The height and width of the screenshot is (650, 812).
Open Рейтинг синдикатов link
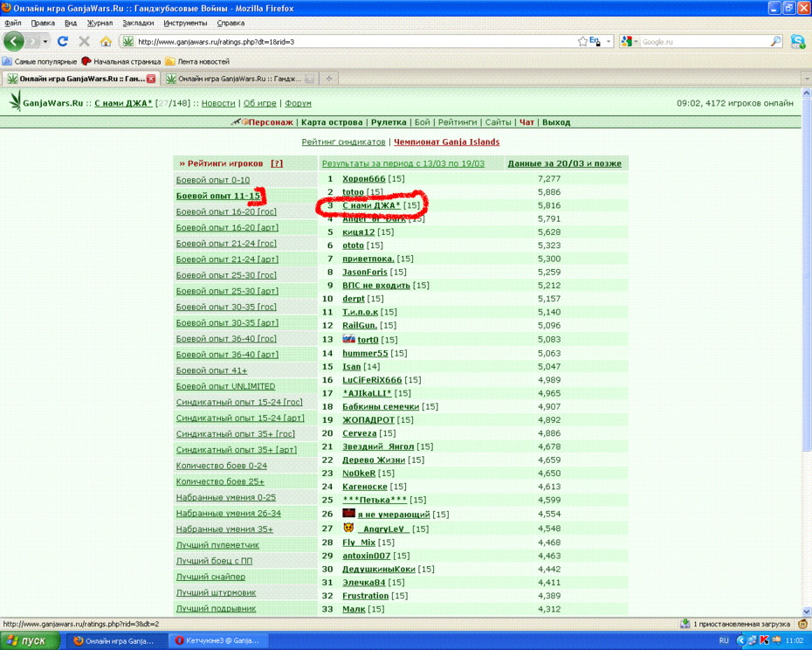[343, 142]
